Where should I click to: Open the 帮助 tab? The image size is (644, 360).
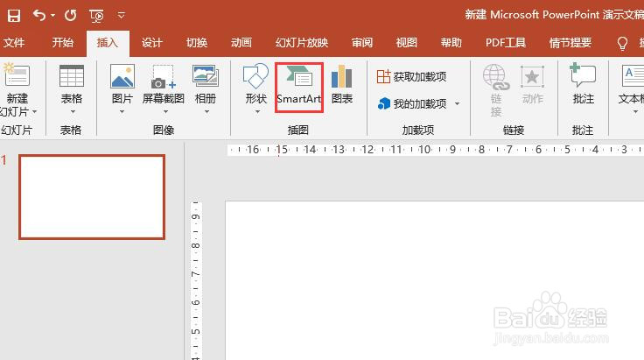(x=451, y=43)
